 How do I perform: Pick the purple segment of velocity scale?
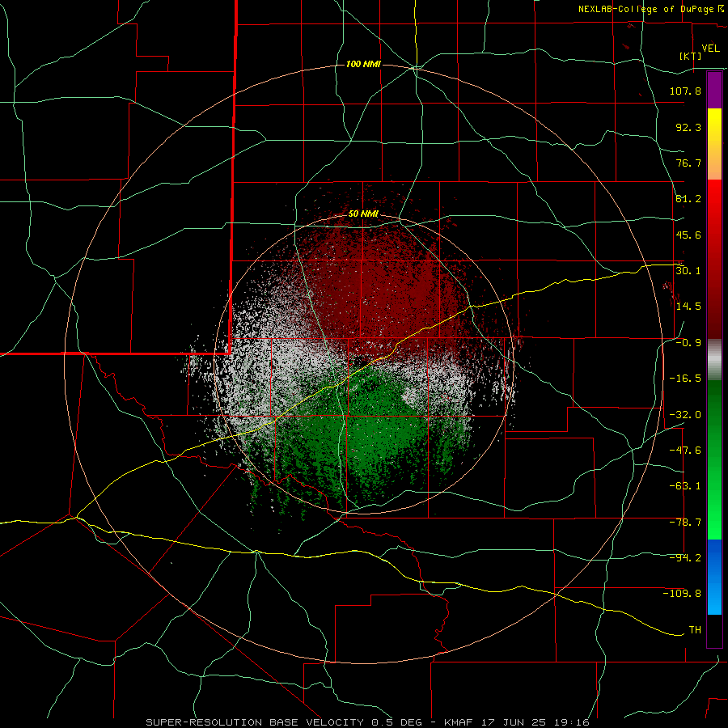pos(714,90)
